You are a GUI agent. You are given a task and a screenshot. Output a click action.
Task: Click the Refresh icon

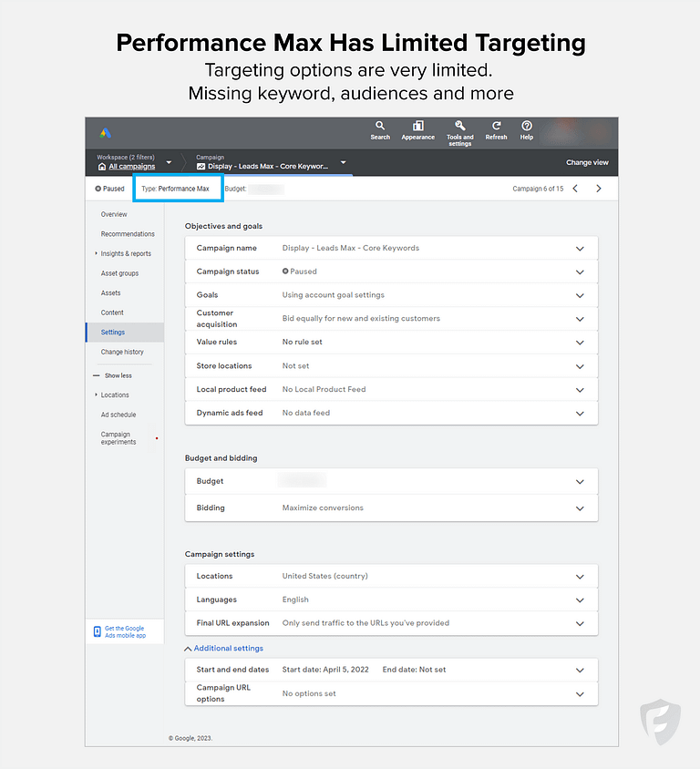point(496,129)
